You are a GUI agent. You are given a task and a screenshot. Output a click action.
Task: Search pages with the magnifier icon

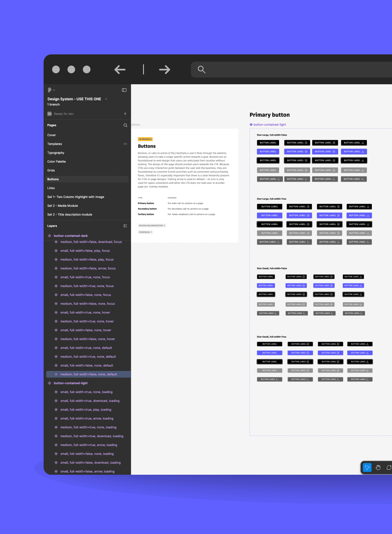tap(125, 125)
